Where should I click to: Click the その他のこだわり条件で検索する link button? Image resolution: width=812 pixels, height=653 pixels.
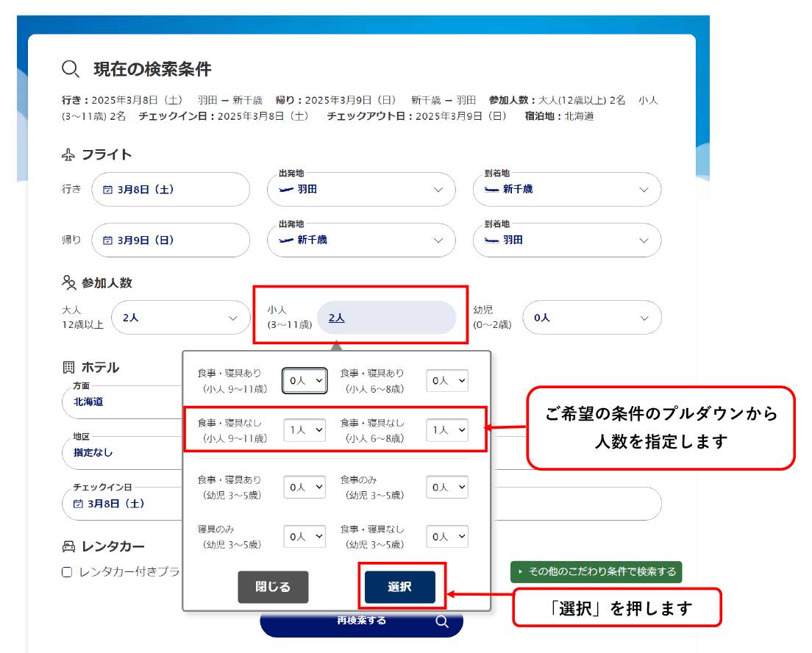coord(596,572)
